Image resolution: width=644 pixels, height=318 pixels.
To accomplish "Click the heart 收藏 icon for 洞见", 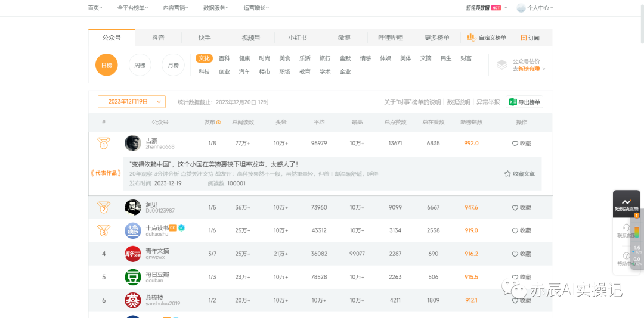I will point(515,208).
